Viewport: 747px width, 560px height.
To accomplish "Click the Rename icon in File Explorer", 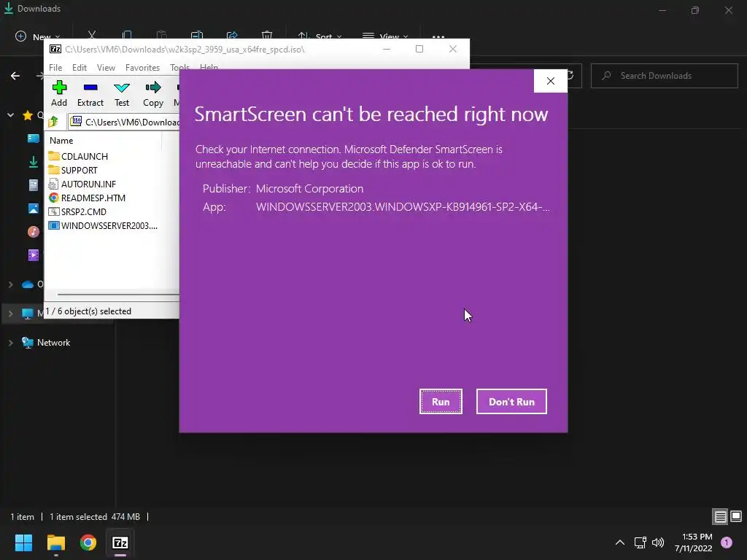I will click(197, 36).
